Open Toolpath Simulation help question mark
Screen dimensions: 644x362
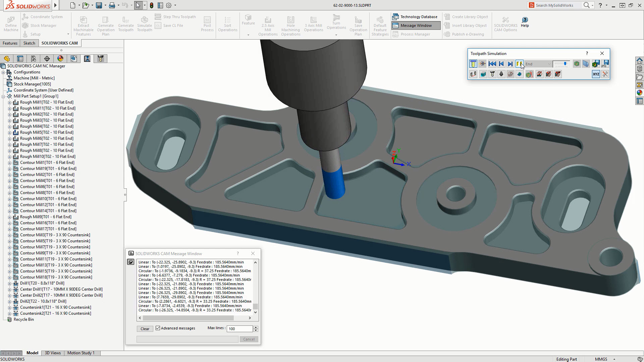pos(587,54)
